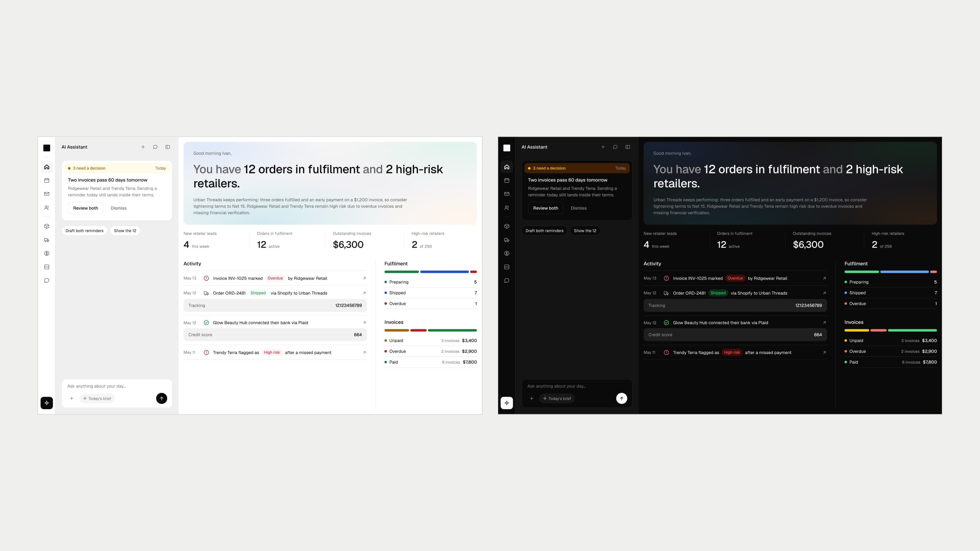The width and height of the screenshot is (980, 551).
Task: Open calendar icon in light mode sidebar
Action: [x=47, y=180]
